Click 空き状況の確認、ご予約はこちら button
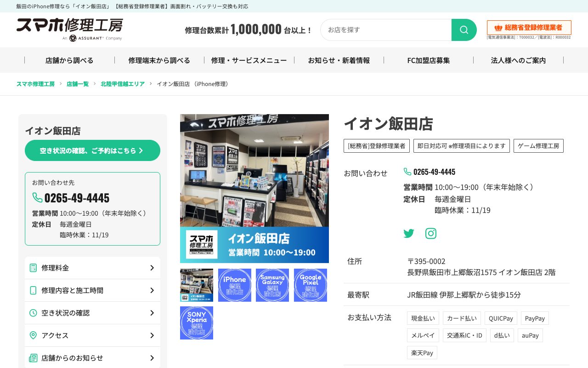The height and width of the screenshot is (368, 588). pos(92,150)
